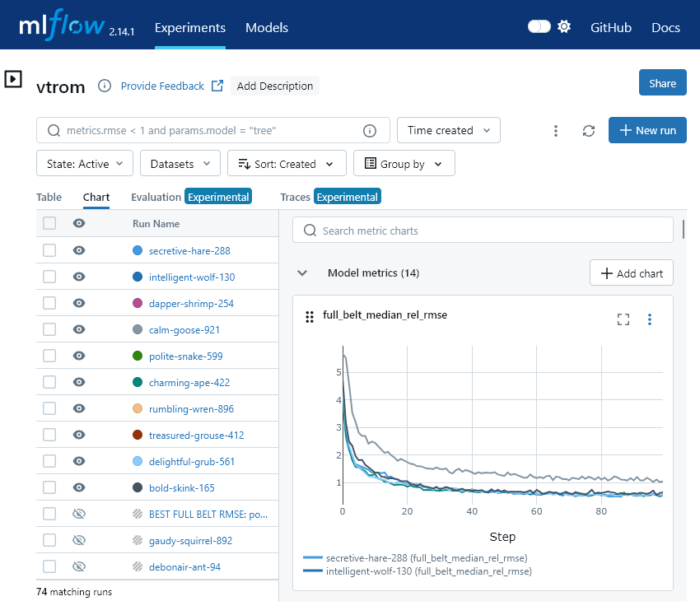Click the refresh runs icon

tap(588, 131)
